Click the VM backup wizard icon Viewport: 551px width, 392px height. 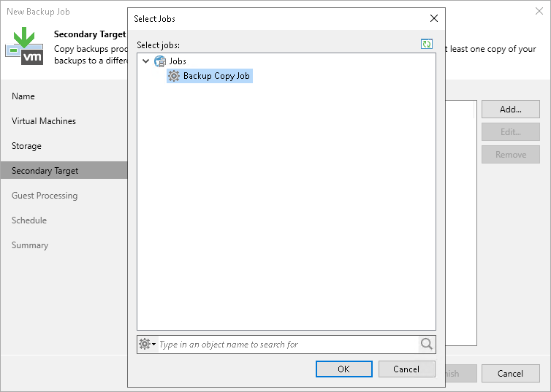(24, 46)
